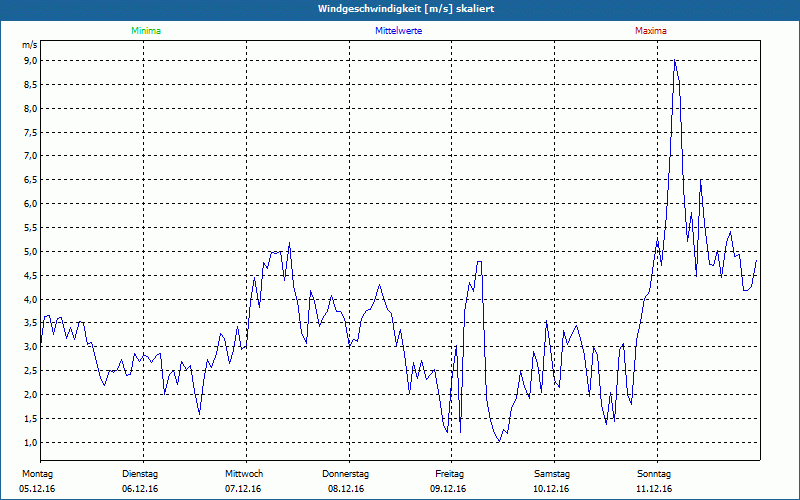
Task: Click the Mittelwerte legend label
Action: coord(398,31)
